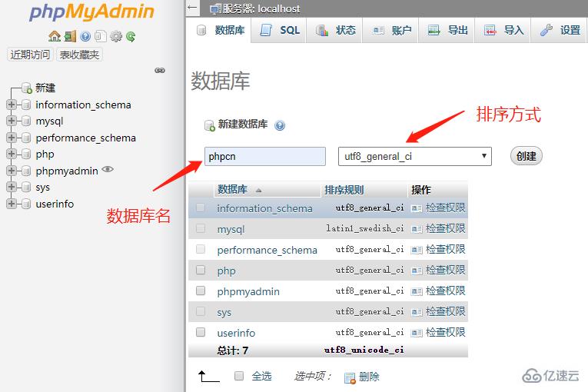588x392 pixels.
Task: Click the link chain icon in sidebar
Action: point(160,70)
